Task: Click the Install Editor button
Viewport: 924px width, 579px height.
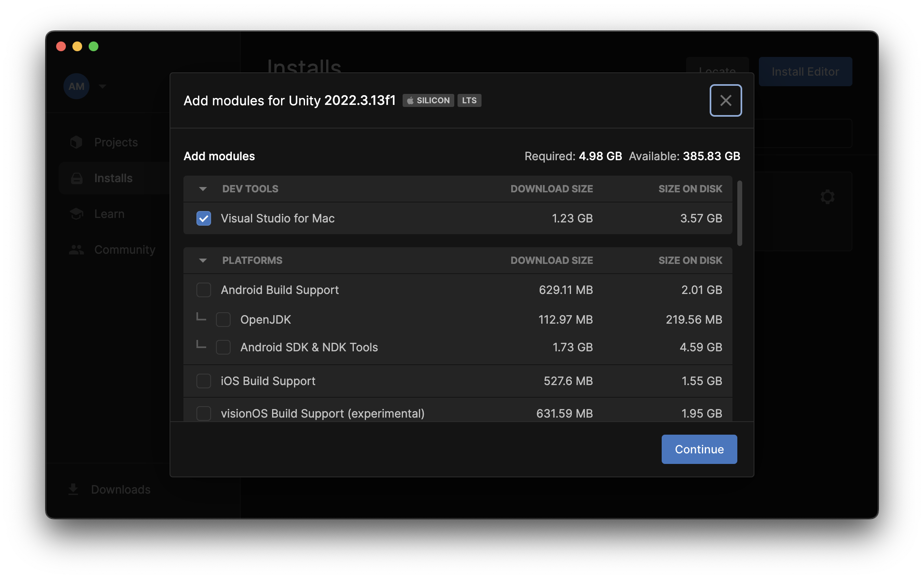Action: 805,72
